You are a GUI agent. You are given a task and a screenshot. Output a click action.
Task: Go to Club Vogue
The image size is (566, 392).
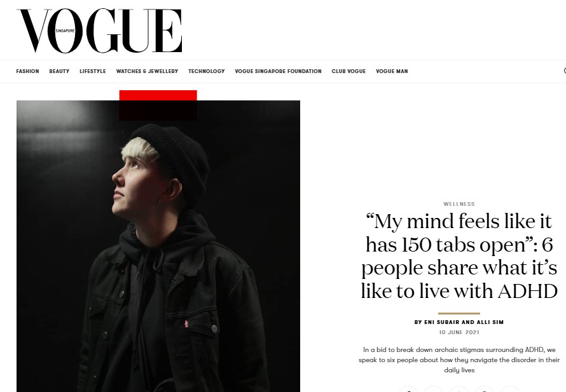pyautogui.click(x=349, y=71)
